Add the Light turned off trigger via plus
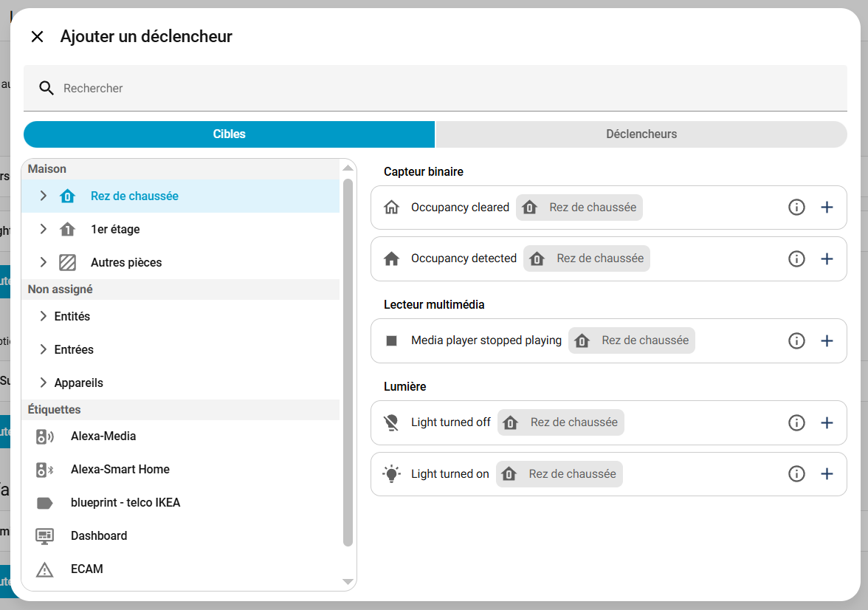 827,422
